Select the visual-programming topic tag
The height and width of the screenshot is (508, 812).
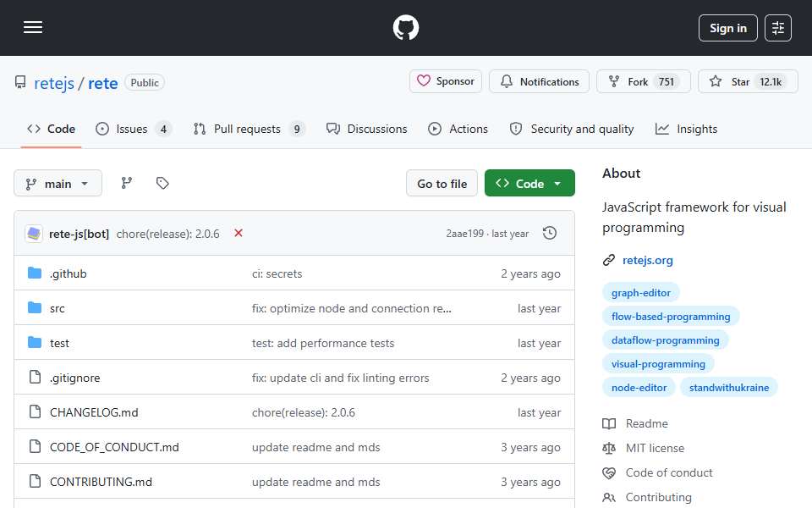coord(658,364)
